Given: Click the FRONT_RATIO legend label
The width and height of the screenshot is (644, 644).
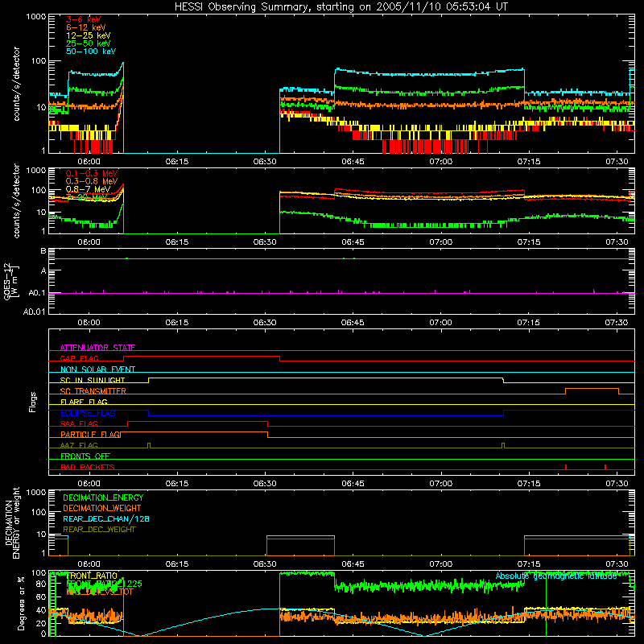Looking at the screenshot, I should tap(92, 576).
